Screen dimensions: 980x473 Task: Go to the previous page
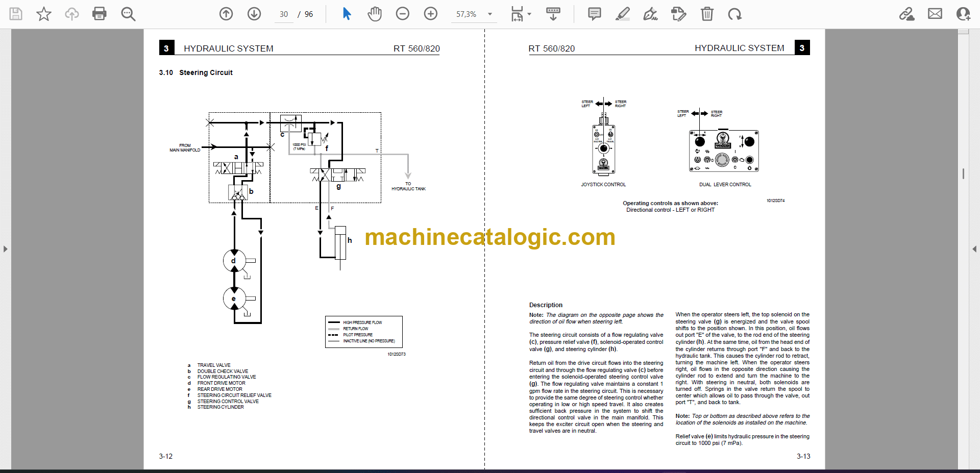pyautogui.click(x=226, y=14)
